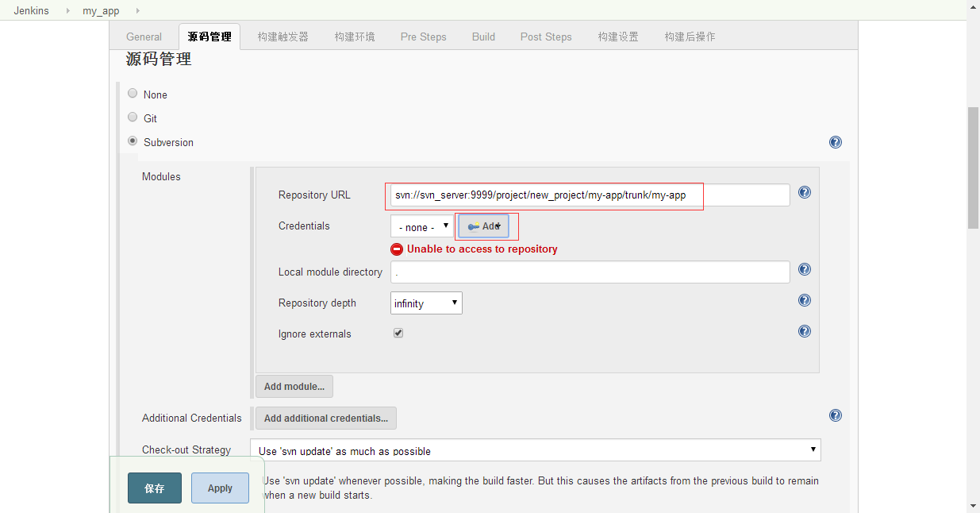The height and width of the screenshot is (513, 980).
Task: Toggle the Ignore externals checkbox
Action: pos(398,333)
